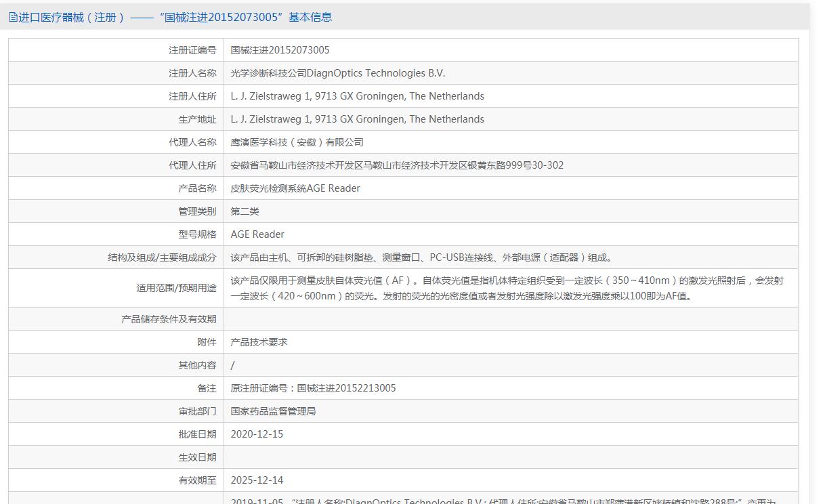
Task: Click the registrant name DiagnOptics Technologies B.V.
Action: pyautogui.click(x=337, y=73)
